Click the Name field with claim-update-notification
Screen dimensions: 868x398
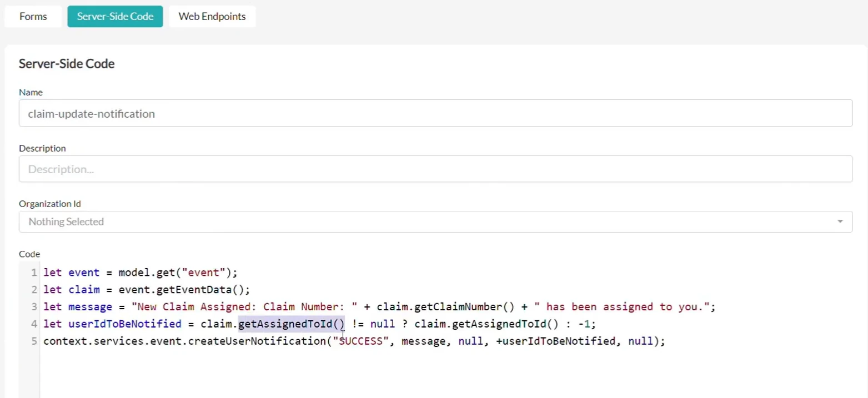435,113
